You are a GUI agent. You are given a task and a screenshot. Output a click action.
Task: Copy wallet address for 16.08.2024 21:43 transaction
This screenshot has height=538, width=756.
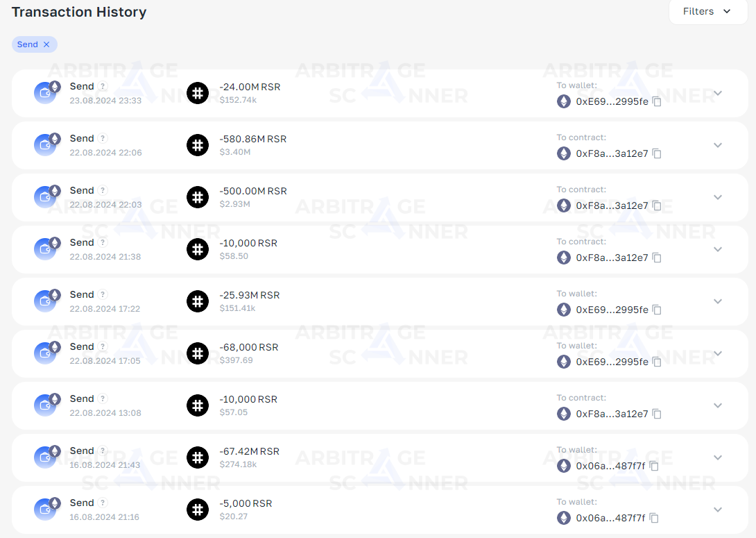coord(654,466)
